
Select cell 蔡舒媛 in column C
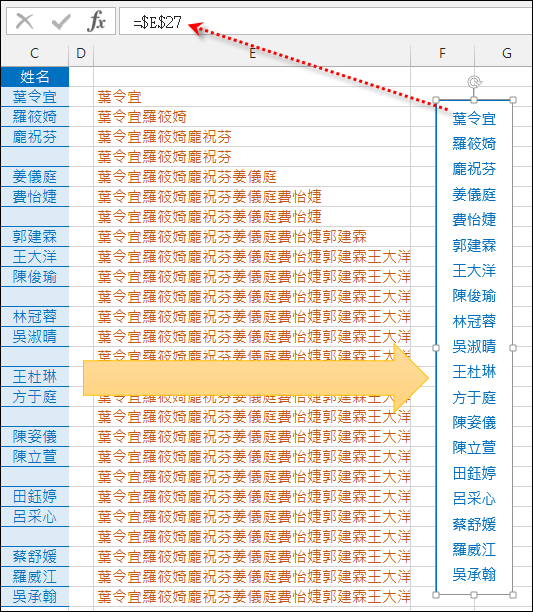coord(35,556)
